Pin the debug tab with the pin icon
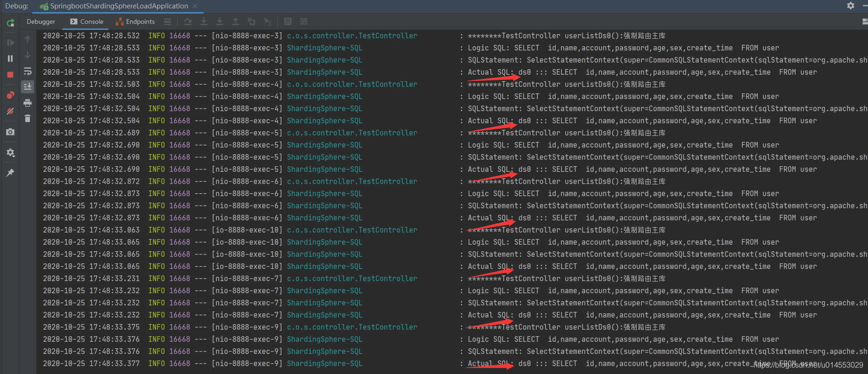The height and width of the screenshot is (374, 868). tap(10, 173)
